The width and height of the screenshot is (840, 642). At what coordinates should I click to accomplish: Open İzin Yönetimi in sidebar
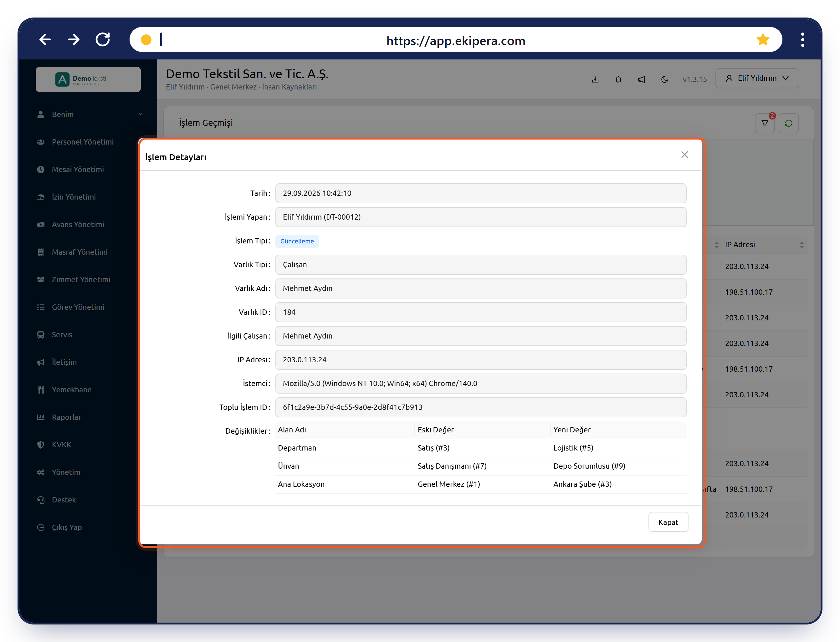click(74, 197)
